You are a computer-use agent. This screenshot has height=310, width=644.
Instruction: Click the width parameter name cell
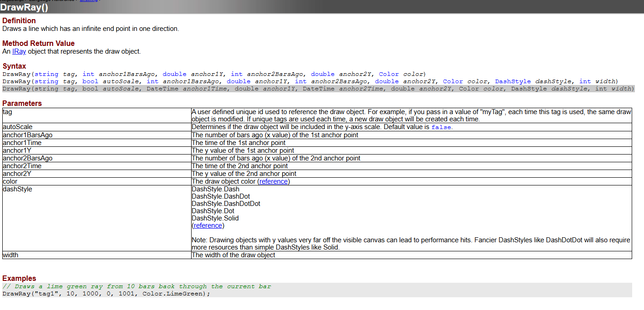pos(10,255)
